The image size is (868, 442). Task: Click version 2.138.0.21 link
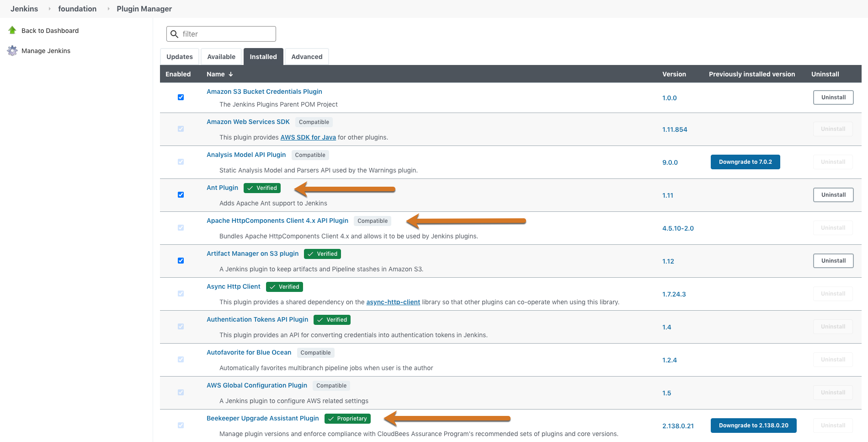[678, 426]
